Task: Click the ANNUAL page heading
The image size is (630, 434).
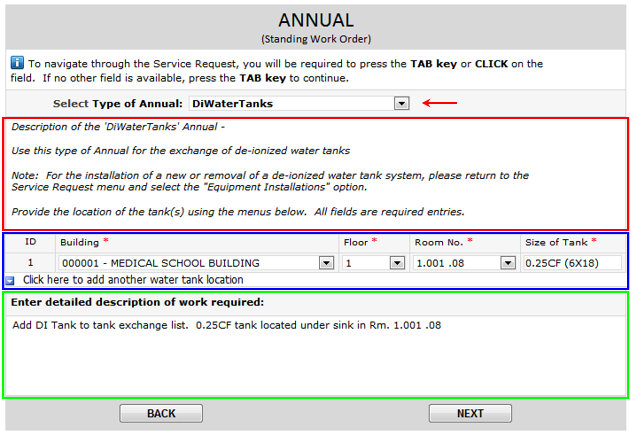Action: (315, 20)
